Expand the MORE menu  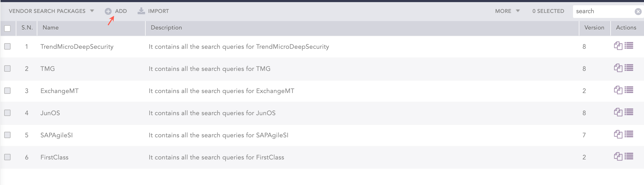coord(507,11)
